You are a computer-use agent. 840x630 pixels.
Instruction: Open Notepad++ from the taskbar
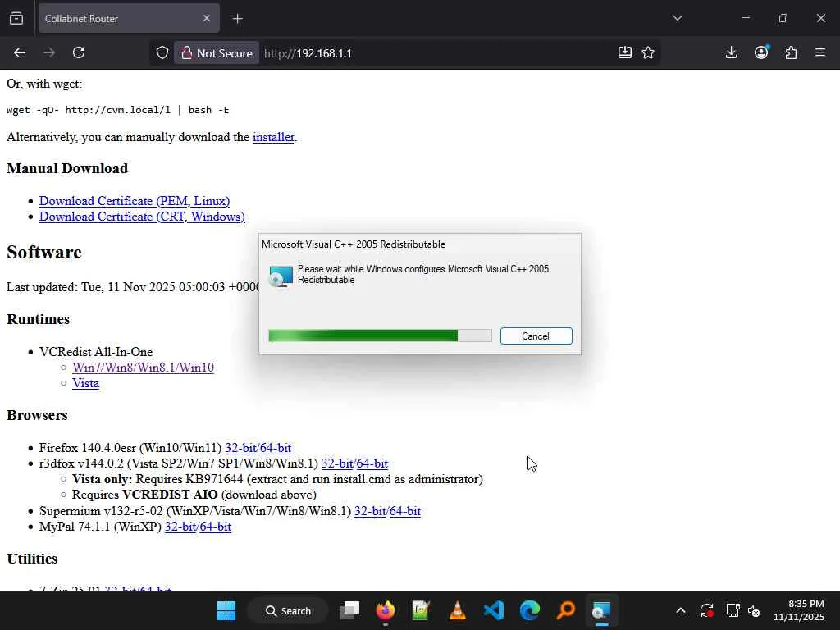coord(421,610)
